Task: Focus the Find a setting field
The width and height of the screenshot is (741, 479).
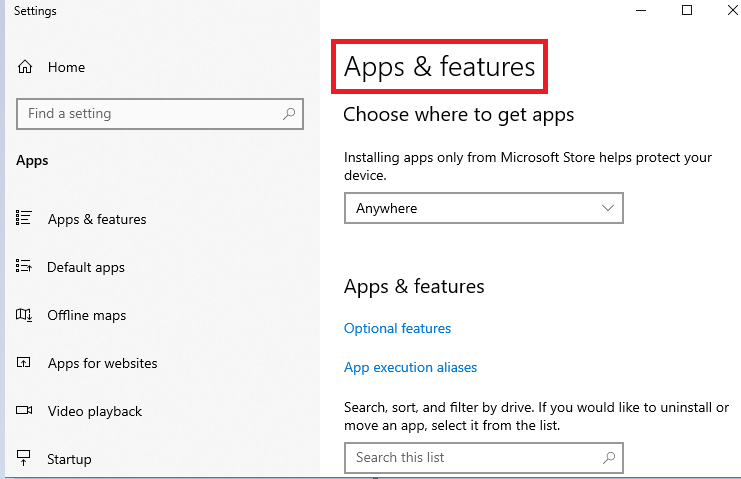Action: tap(160, 114)
